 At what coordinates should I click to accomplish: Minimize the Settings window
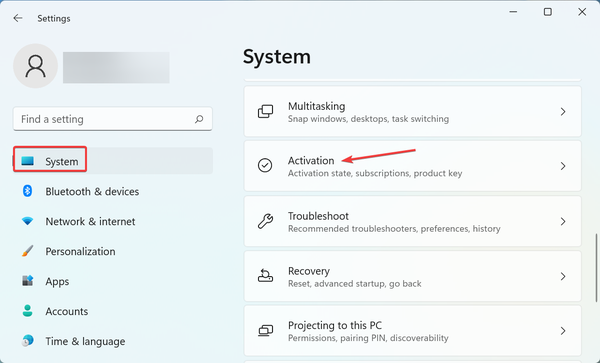pos(513,12)
